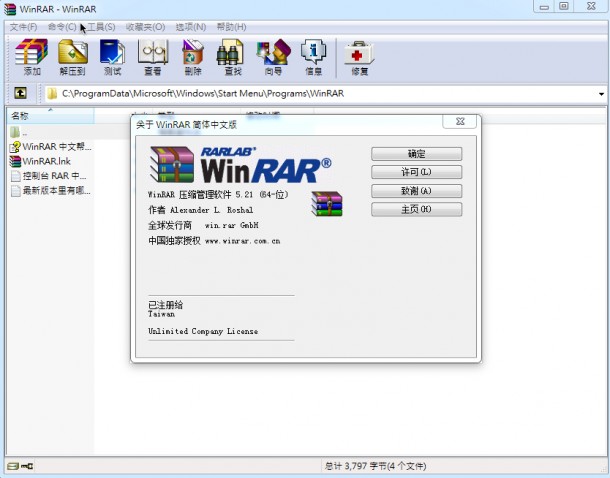Image resolution: width=610 pixels, height=478 pixels.
Task: Click the 主页(H) homepage button
Action: coord(417,209)
